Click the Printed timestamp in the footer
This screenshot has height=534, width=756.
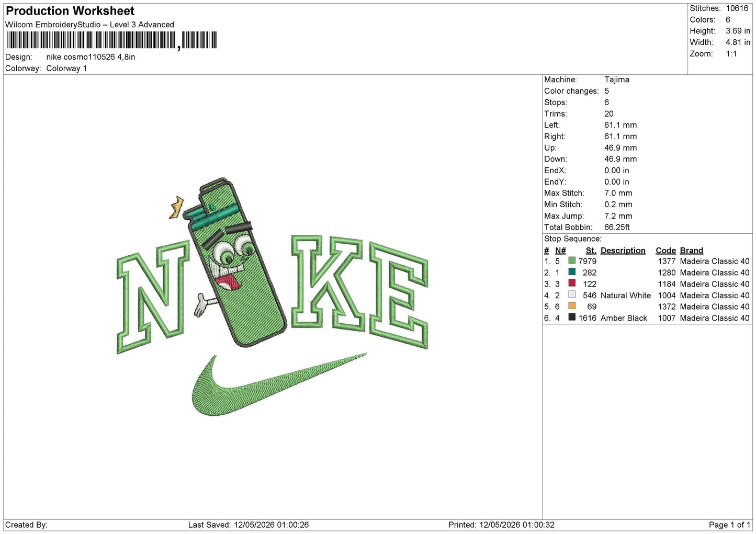[x=501, y=525]
